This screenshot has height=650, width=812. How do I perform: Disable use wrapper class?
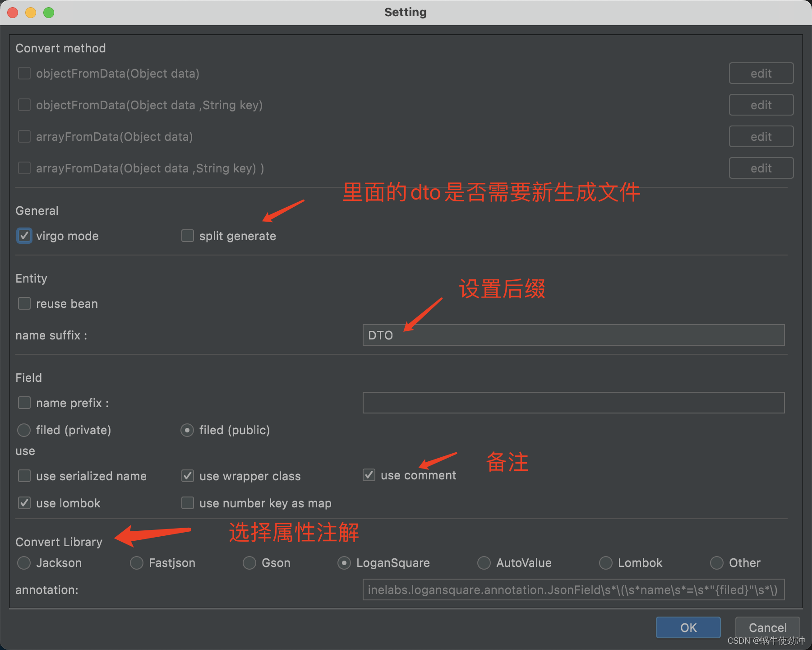188,476
